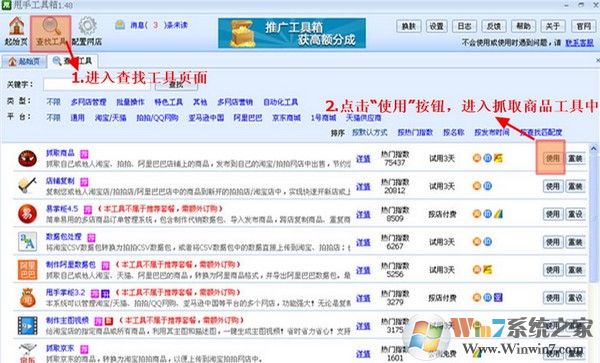
Task: Select 不限 in the 平台 filter row
Action: pos(53,117)
